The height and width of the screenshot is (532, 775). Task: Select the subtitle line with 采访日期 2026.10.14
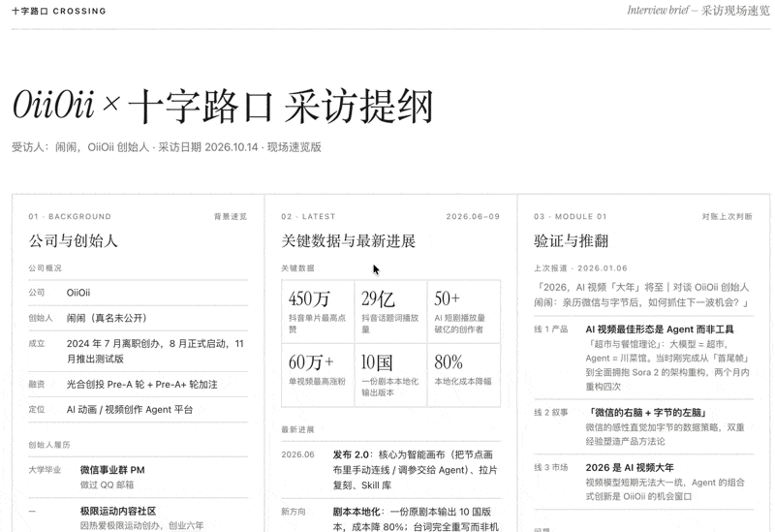pos(167,147)
